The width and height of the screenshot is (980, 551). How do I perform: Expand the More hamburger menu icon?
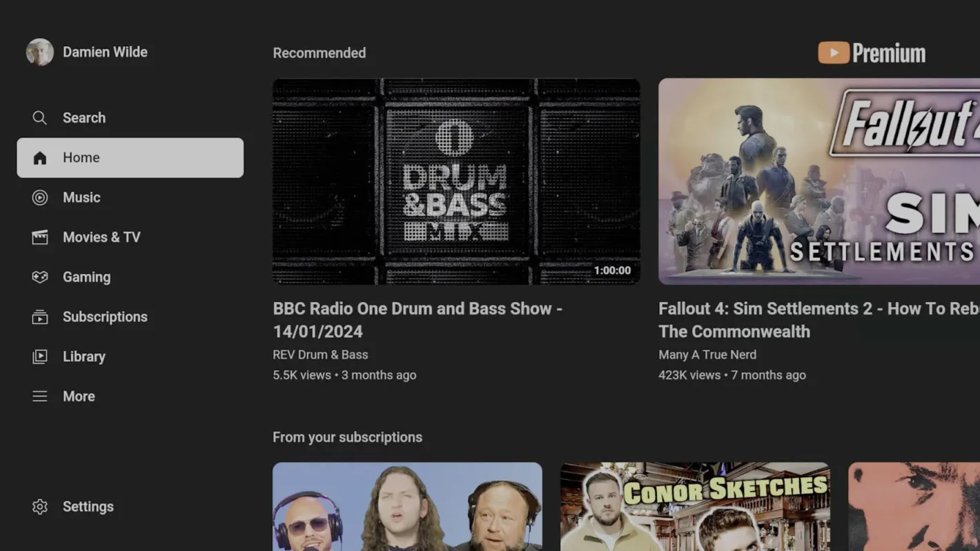(x=40, y=397)
